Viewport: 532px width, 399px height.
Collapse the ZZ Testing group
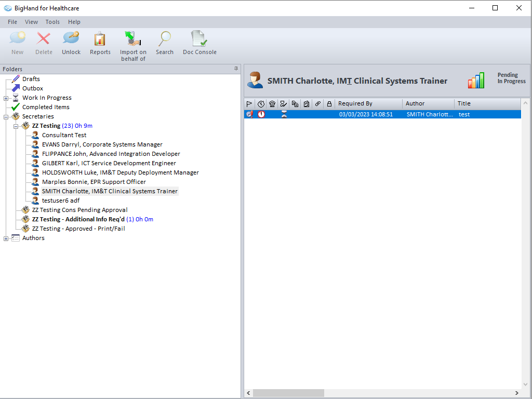click(x=16, y=127)
